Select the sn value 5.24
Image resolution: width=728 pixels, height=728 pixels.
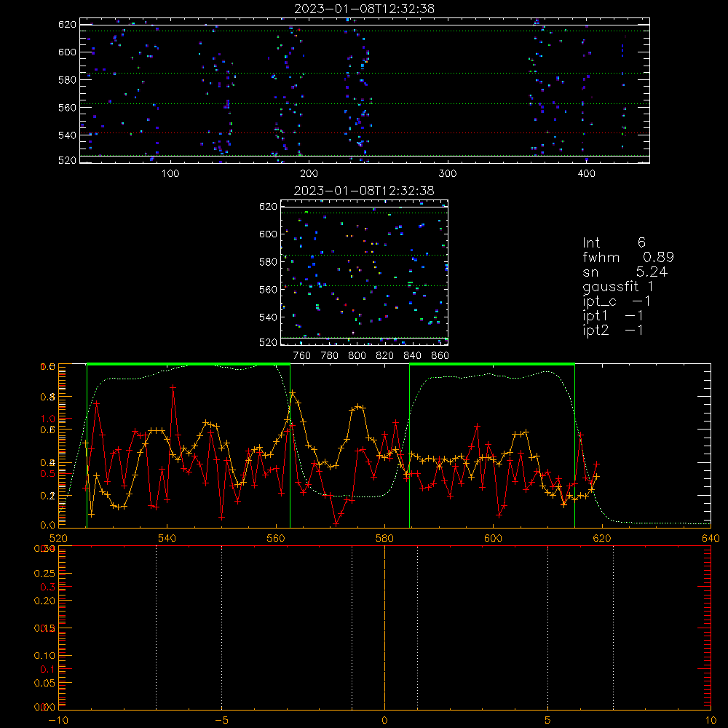click(652, 272)
